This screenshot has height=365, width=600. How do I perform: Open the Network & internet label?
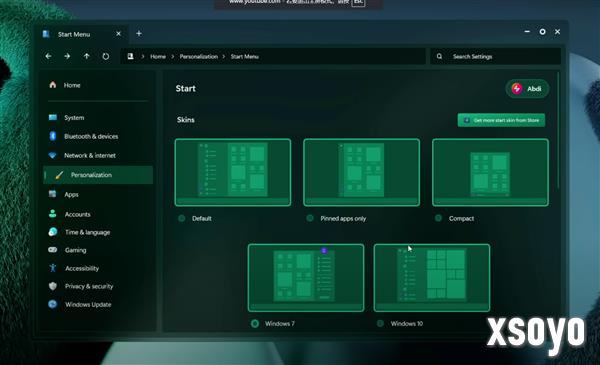click(90, 155)
